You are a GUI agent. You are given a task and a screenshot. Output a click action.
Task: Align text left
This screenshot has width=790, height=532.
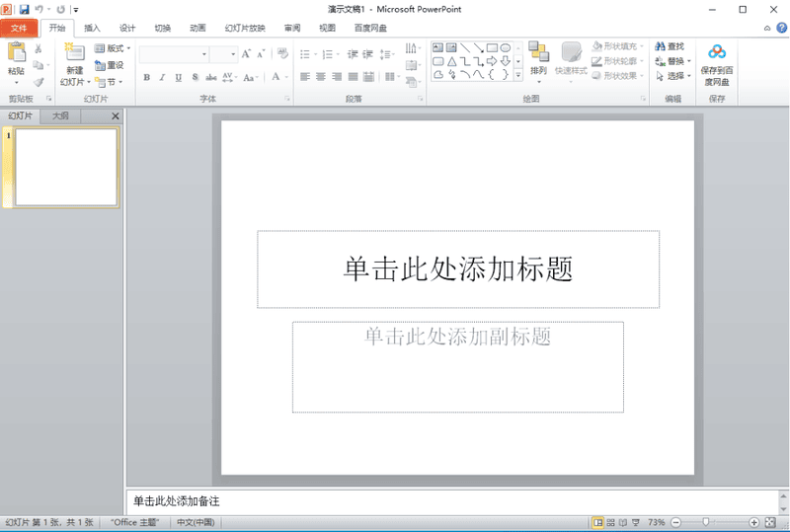point(305,77)
